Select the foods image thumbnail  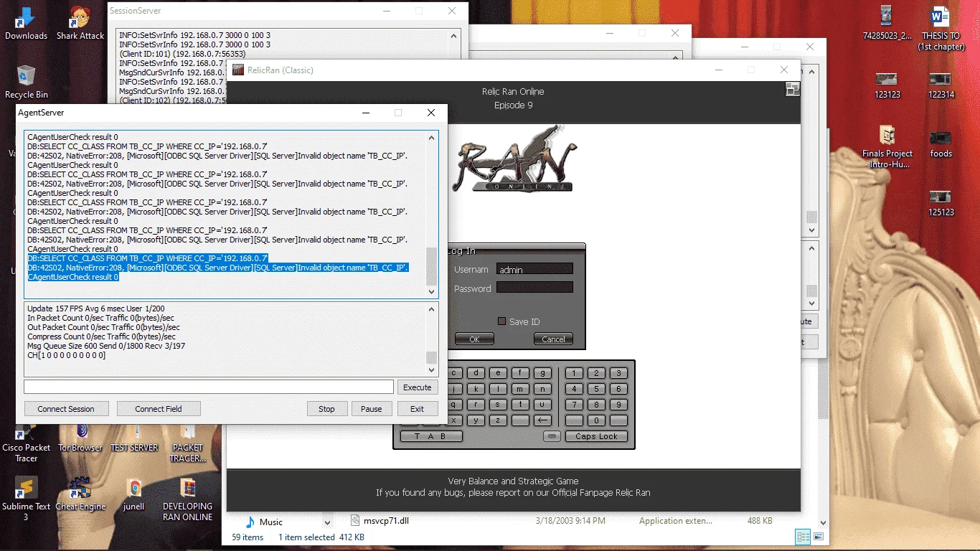(x=941, y=137)
